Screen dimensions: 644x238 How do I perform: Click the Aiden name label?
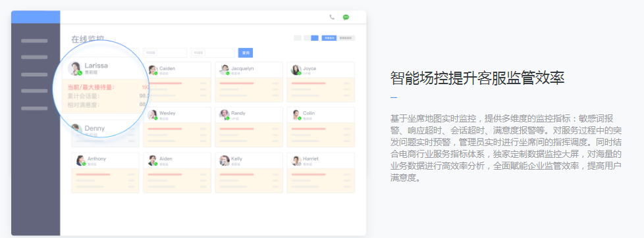point(166,159)
